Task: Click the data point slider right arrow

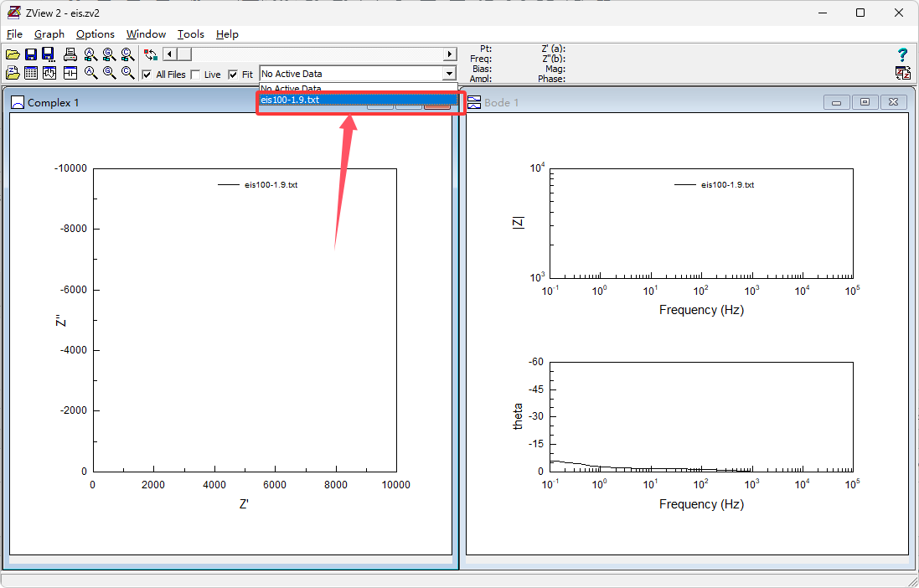Action: (x=450, y=54)
